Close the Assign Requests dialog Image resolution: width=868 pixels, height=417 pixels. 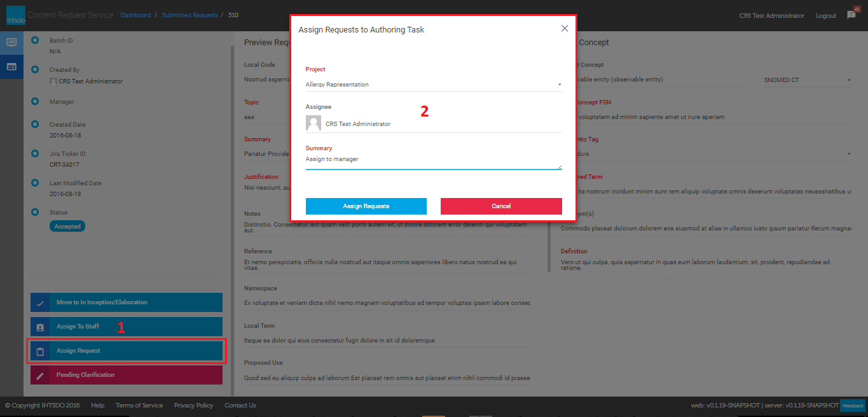click(565, 29)
